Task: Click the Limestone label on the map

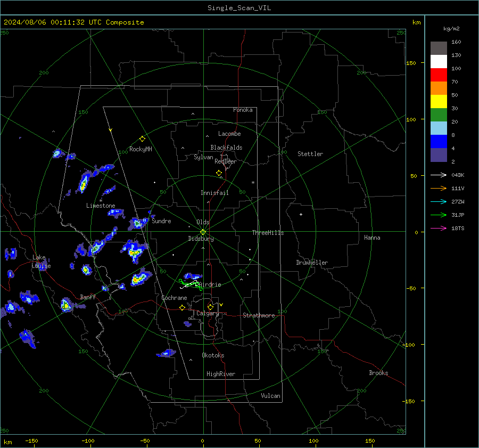Action: [101, 206]
